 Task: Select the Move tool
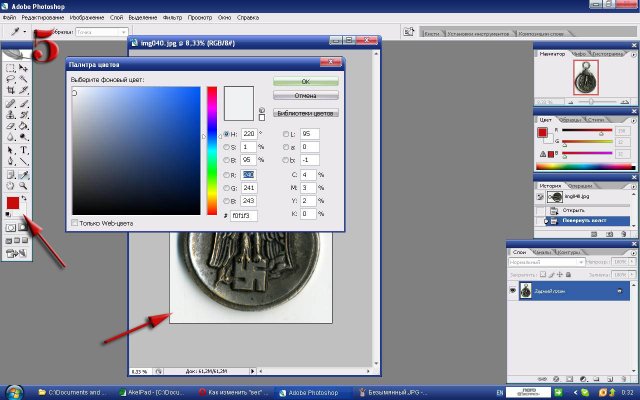point(23,68)
